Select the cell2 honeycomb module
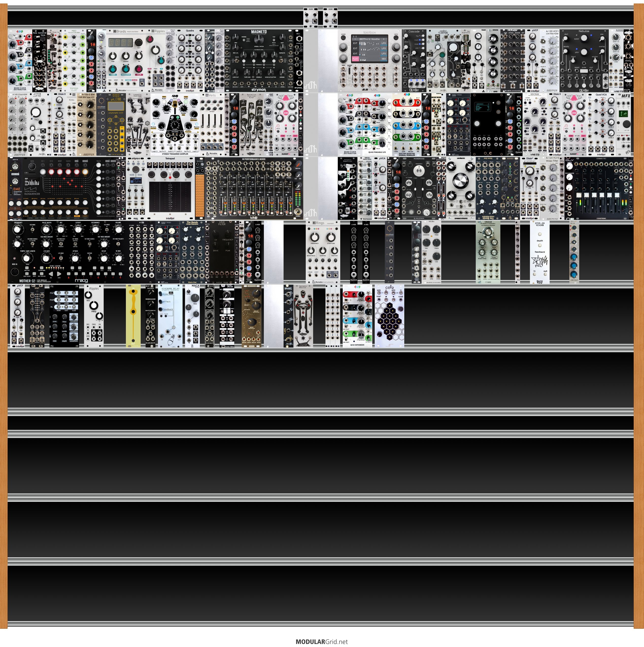 pyautogui.click(x=389, y=316)
